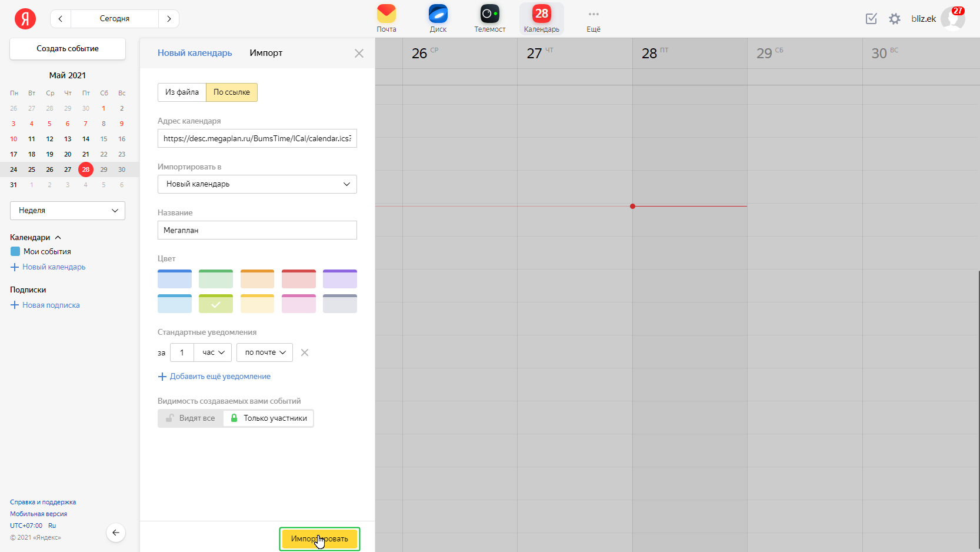Open Telemost (Телемост) icon
Screen dimensions: 980x552
(x=490, y=19)
